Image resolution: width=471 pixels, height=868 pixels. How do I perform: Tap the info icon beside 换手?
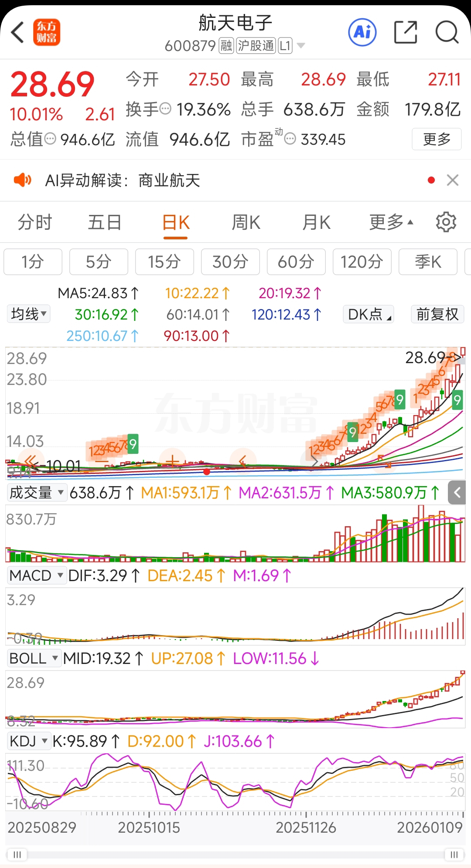[x=165, y=109]
